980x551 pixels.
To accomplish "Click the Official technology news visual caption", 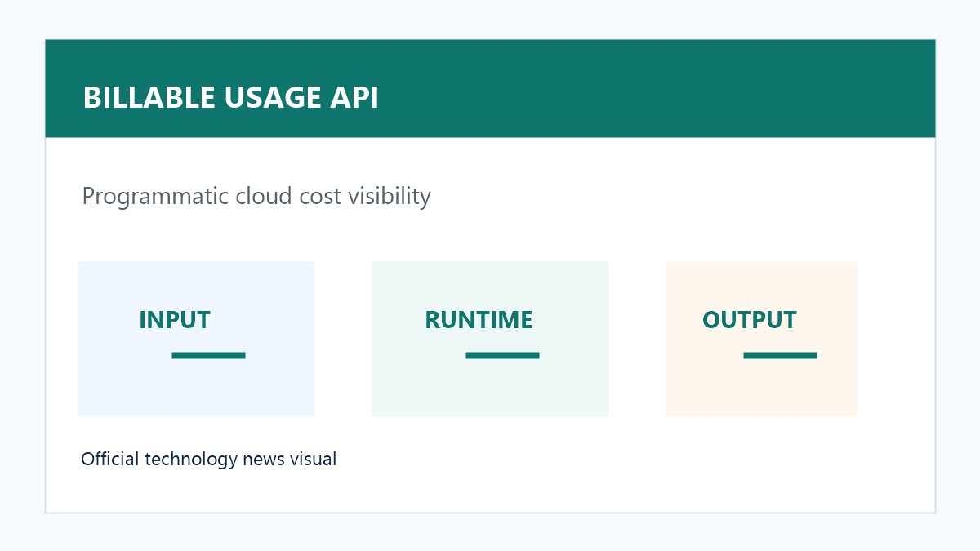I will click(x=208, y=459).
